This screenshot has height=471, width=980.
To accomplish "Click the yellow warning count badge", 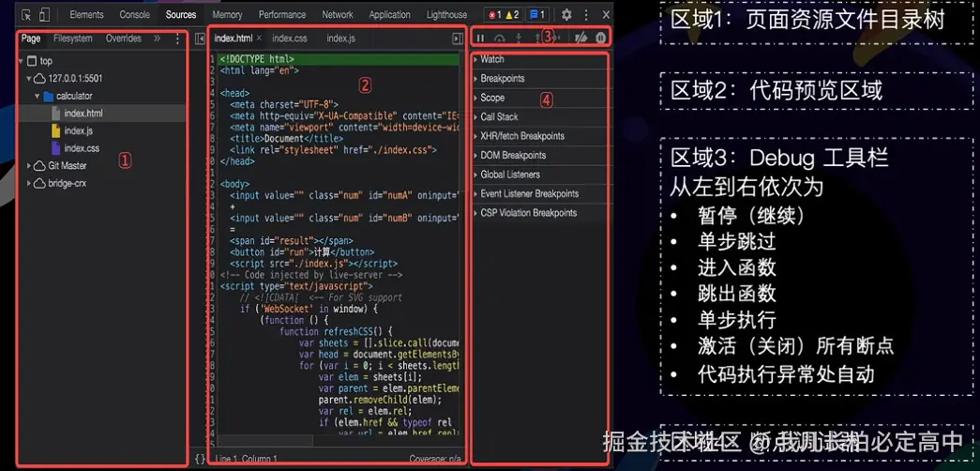I will point(512,15).
